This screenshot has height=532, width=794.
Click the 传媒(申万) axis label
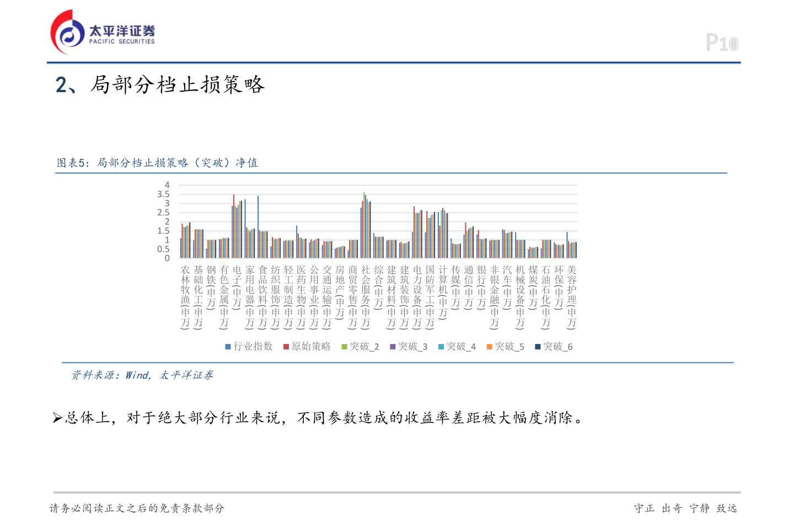point(456,287)
